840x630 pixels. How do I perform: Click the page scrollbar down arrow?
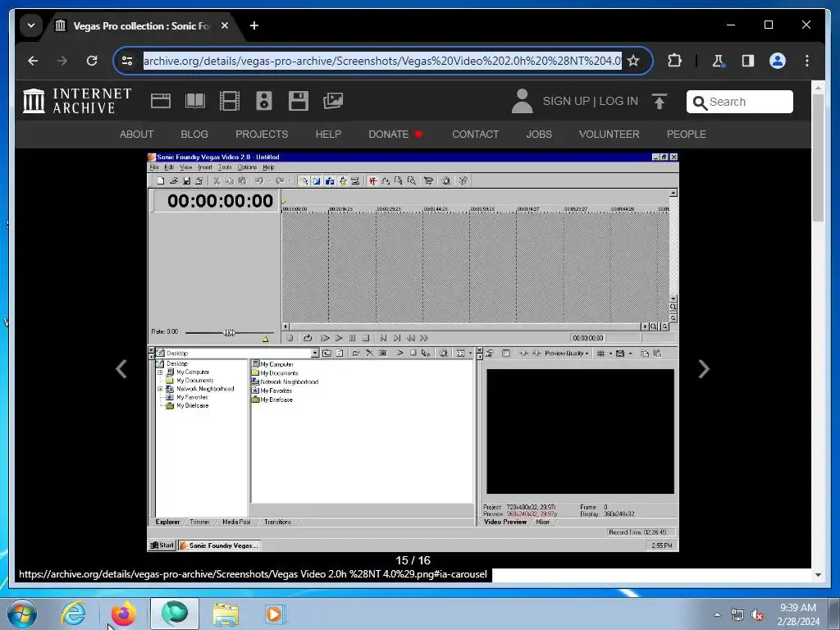[x=818, y=575]
